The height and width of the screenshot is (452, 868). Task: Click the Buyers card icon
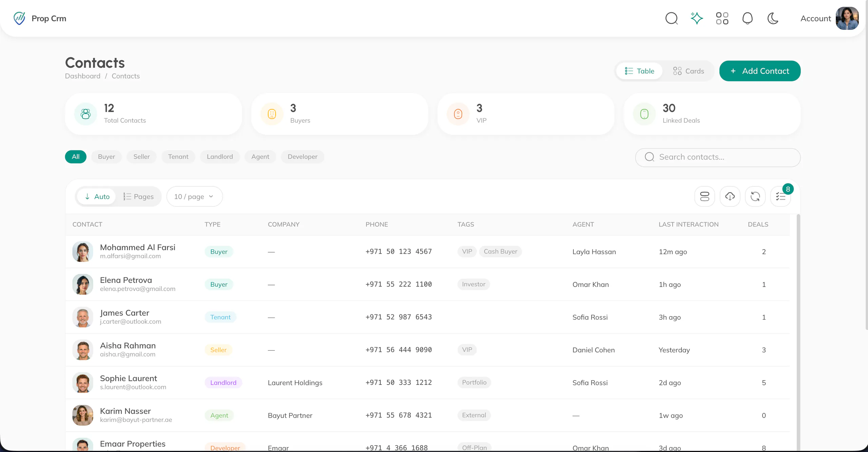(x=272, y=114)
